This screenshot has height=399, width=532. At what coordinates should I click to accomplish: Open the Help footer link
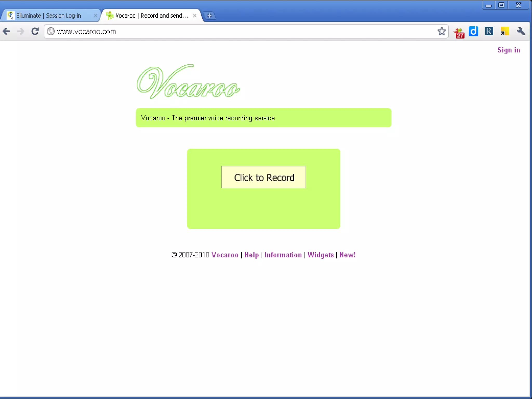tap(251, 255)
